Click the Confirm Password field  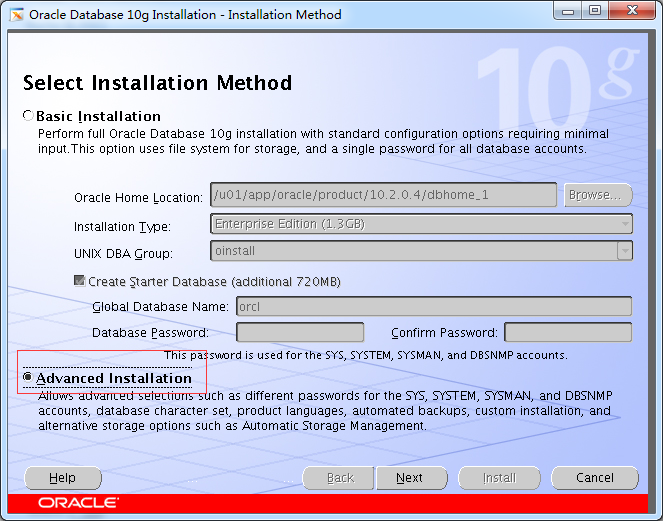(x=568, y=332)
